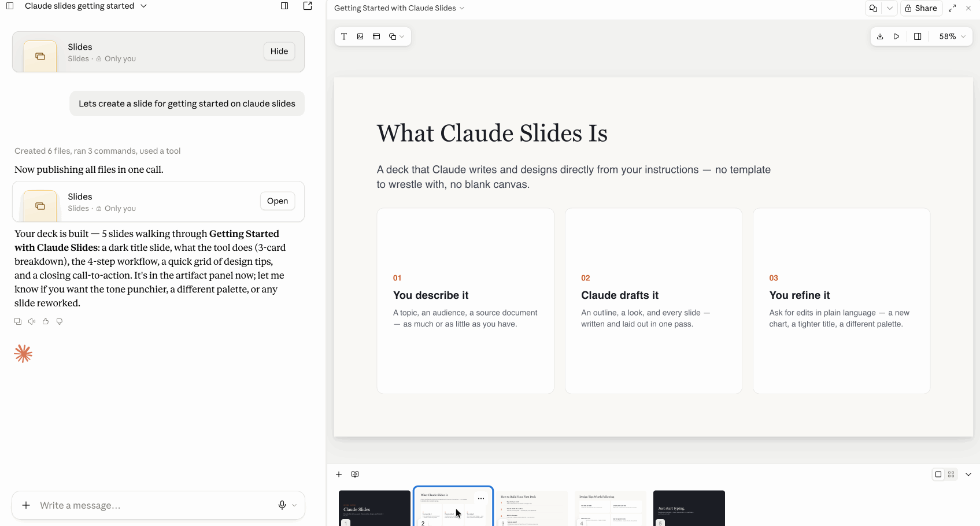This screenshot has height=526, width=980.
Task: Give the response a thumbs up
Action: (x=46, y=321)
